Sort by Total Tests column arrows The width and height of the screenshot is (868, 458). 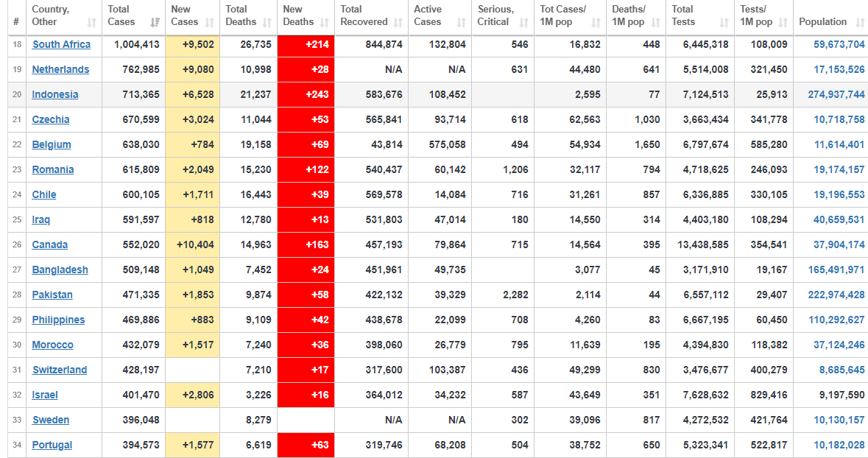(724, 23)
